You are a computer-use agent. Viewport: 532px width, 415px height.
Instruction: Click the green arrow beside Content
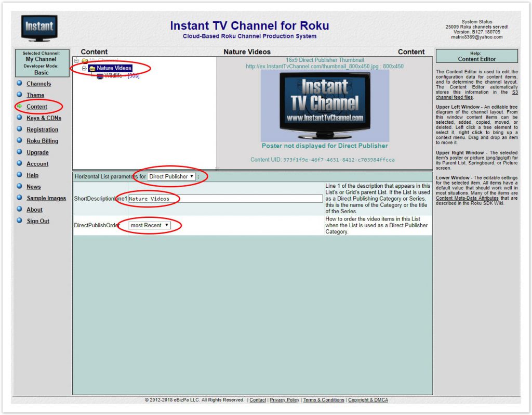pos(19,106)
